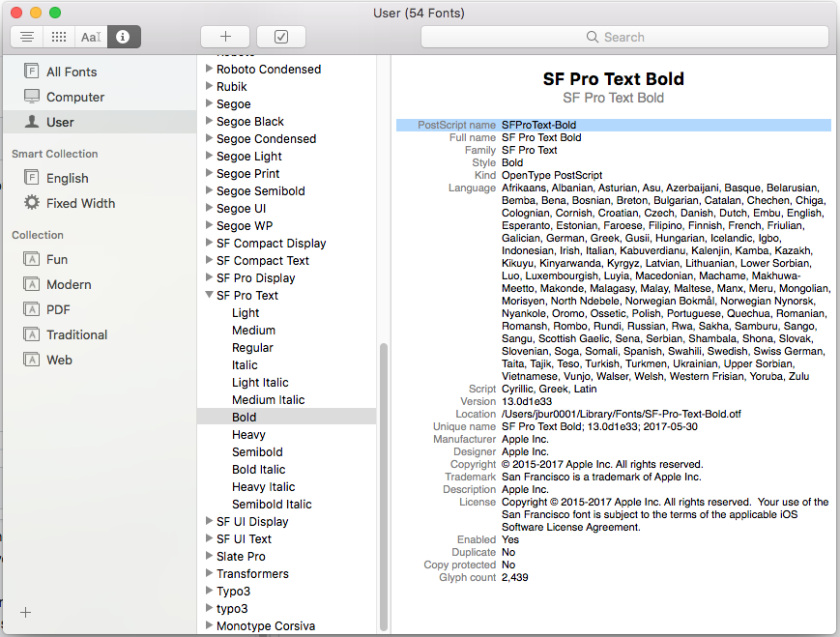Select the Bold style row
Screen dimensions: 840x637
(x=287, y=418)
